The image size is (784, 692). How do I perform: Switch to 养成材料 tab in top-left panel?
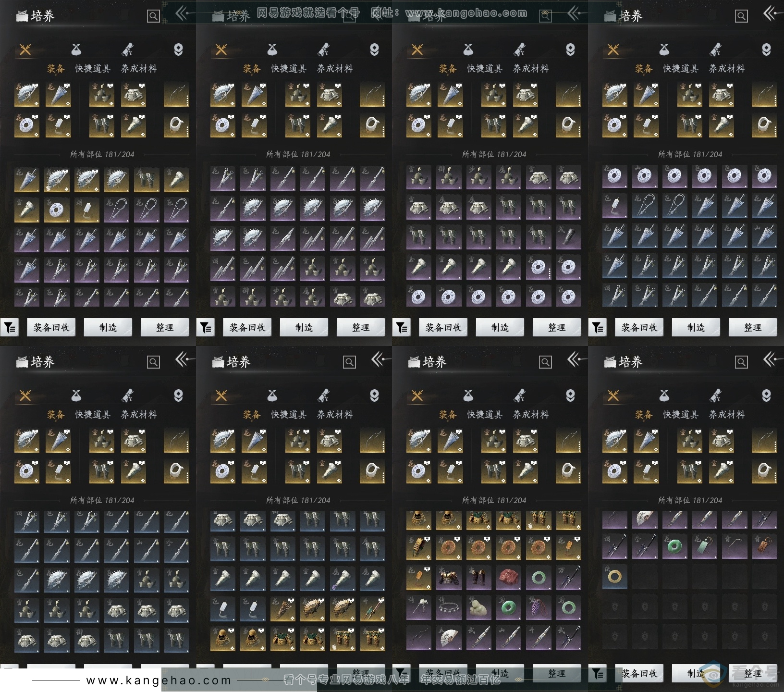(139, 69)
